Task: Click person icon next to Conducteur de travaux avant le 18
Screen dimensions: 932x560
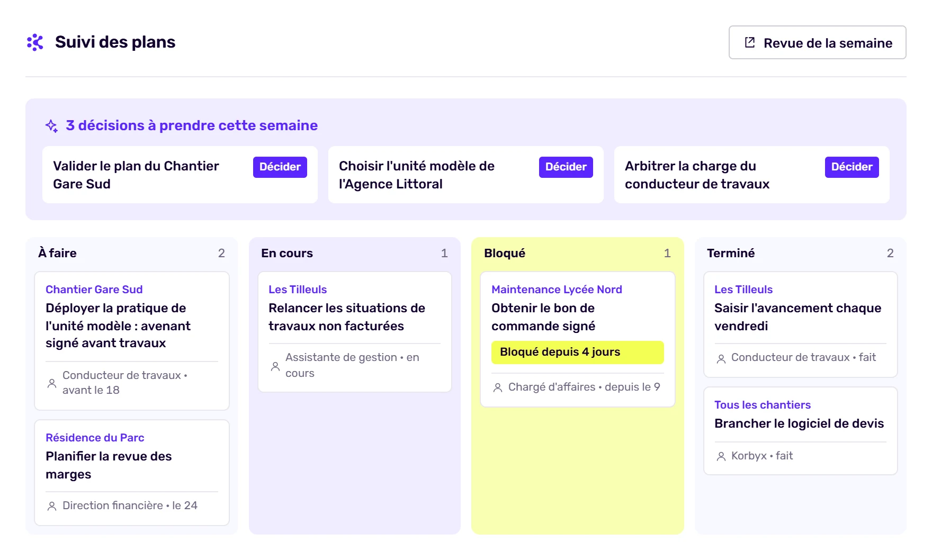Action: (52, 383)
